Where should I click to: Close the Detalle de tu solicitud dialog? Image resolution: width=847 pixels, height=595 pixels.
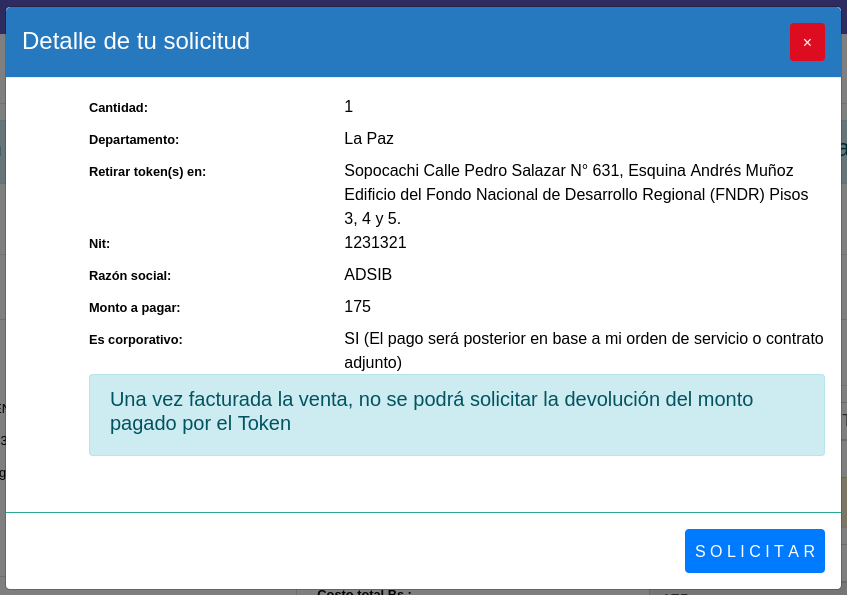click(x=807, y=42)
